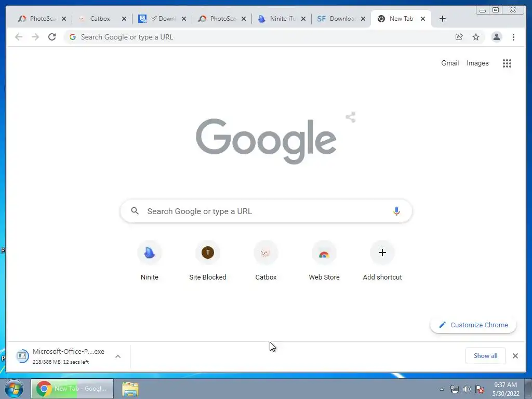The image size is (532, 399).
Task: Expand the download item options chevron
Action: pyautogui.click(x=118, y=356)
